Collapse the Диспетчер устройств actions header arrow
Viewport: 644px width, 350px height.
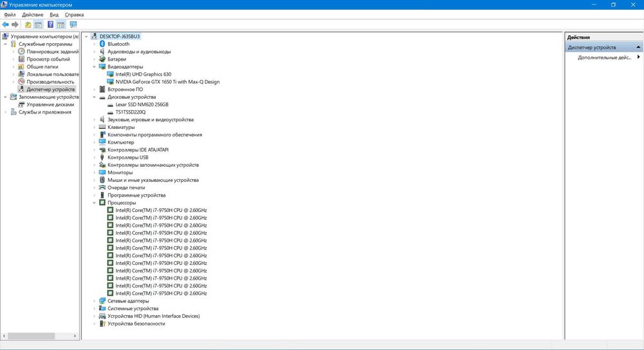[638, 47]
